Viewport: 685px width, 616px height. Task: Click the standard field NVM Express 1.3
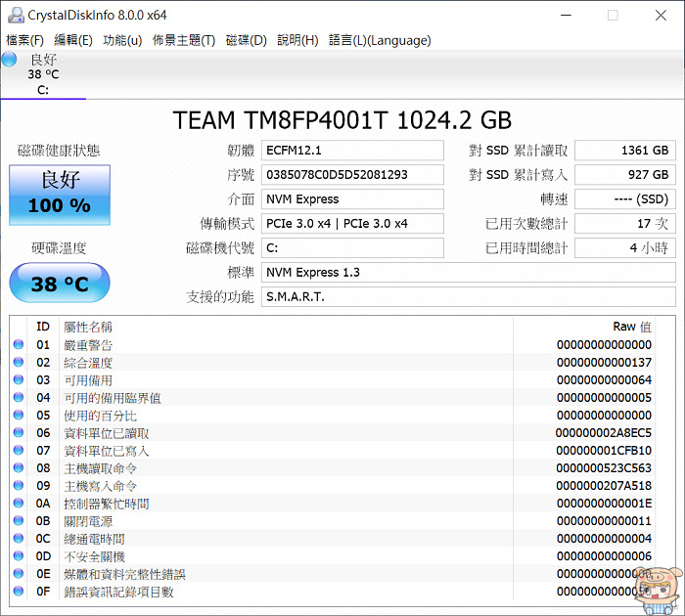point(469,273)
